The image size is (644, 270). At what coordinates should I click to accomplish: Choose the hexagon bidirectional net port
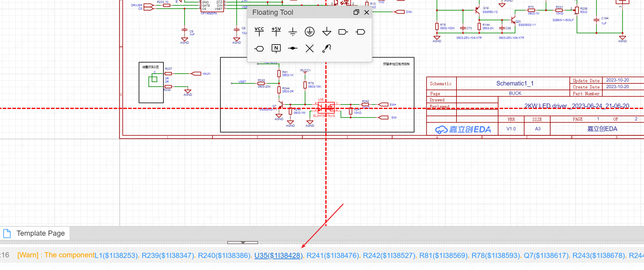point(259,48)
